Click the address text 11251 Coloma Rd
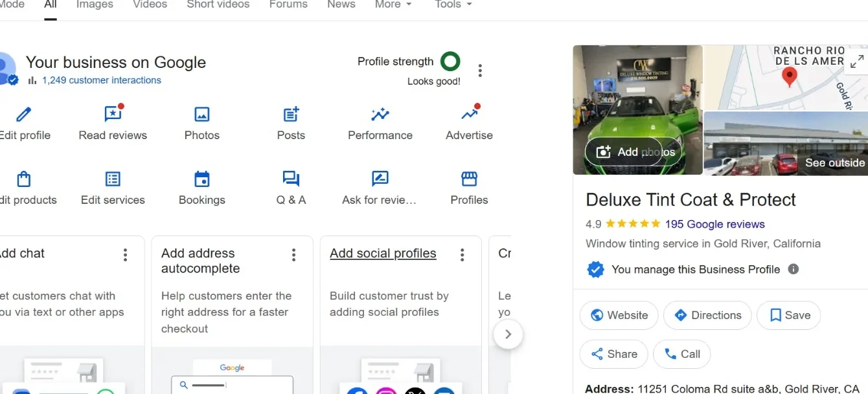The width and height of the screenshot is (868, 394). (748, 389)
